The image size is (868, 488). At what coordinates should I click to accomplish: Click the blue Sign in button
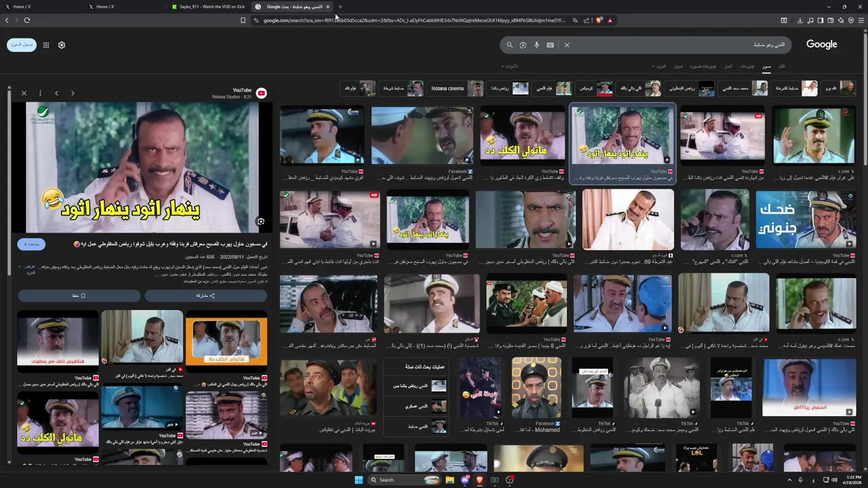pyautogui.click(x=22, y=45)
